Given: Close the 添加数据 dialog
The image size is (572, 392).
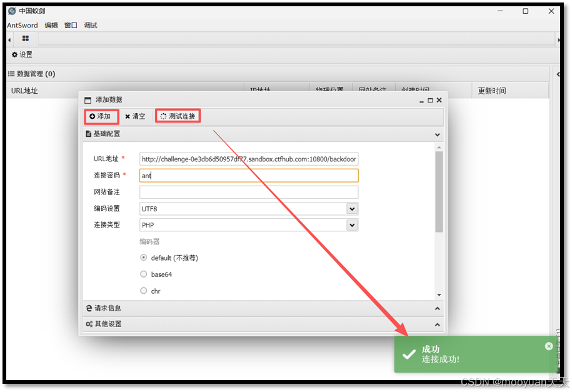Looking at the screenshot, I should [x=439, y=100].
